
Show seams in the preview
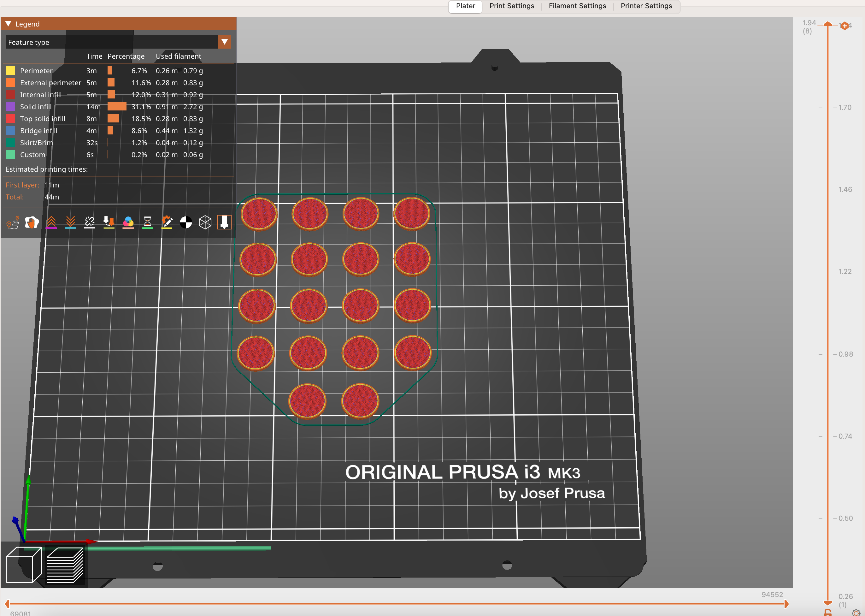(90, 222)
